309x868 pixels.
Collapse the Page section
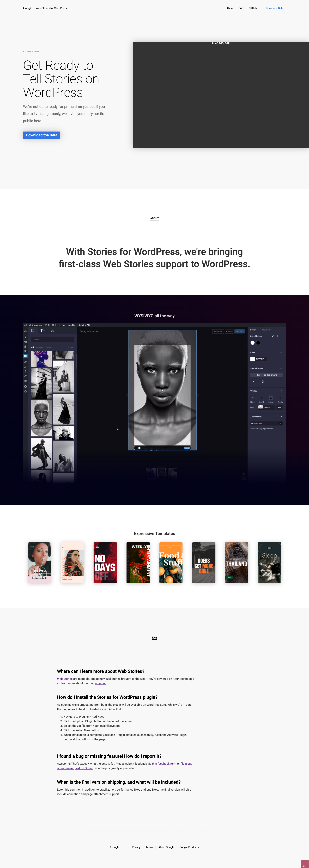281,352
